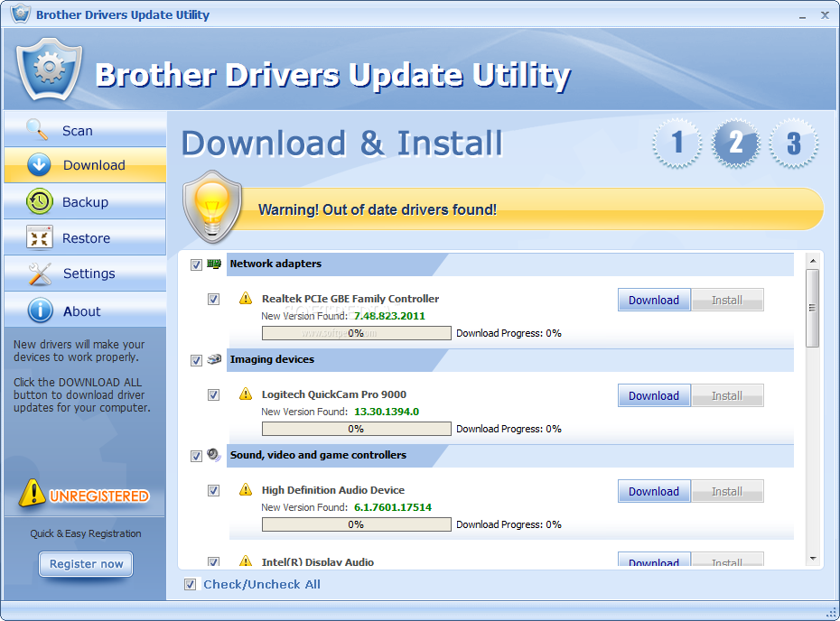
Task: Click warning icon beside Realtek PCIe GBE
Action: click(246, 298)
